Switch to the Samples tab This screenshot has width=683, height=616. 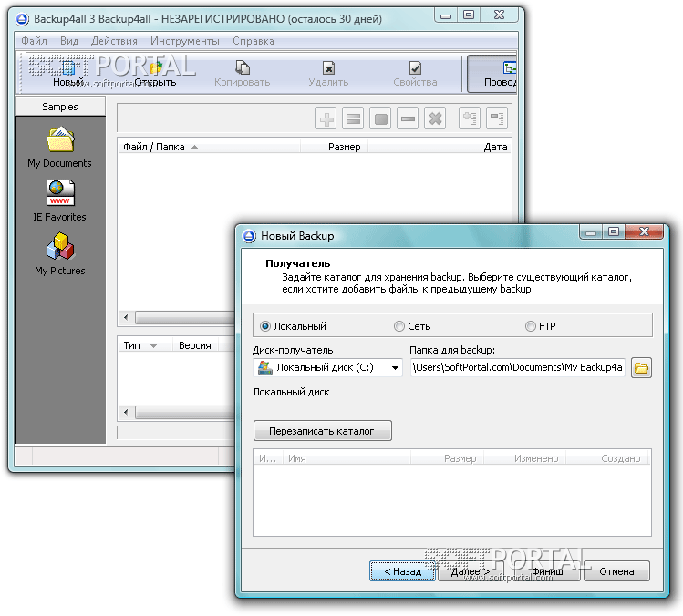click(x=60, y=107)
